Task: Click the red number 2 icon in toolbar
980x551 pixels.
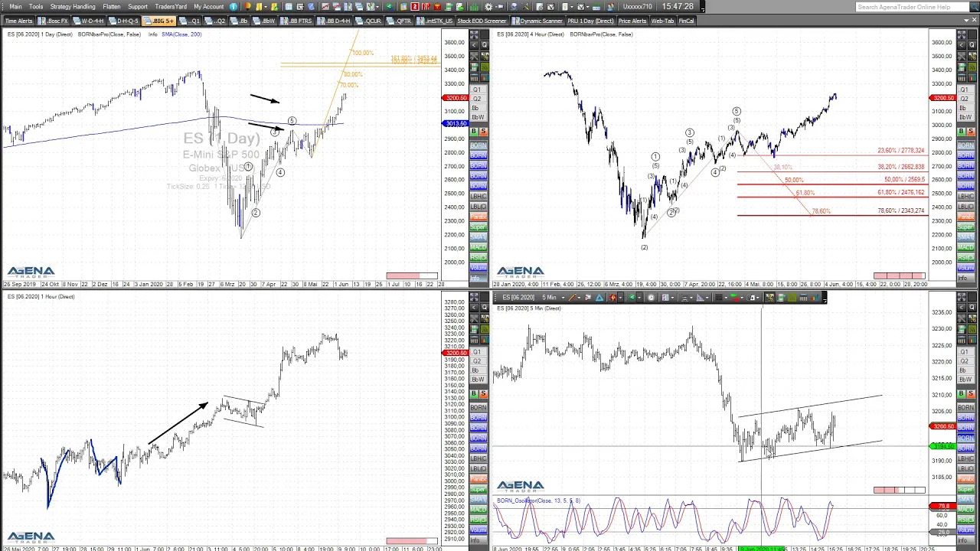Action: tap(415, 7)
